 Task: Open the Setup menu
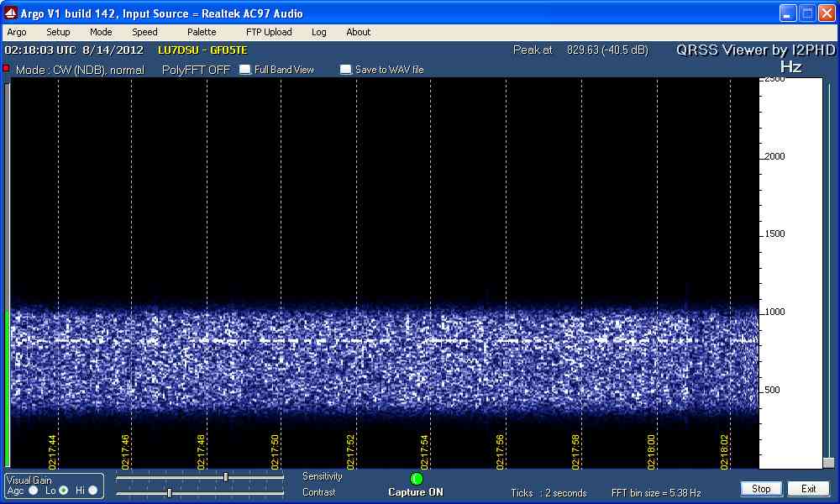[x=58, y=32]
